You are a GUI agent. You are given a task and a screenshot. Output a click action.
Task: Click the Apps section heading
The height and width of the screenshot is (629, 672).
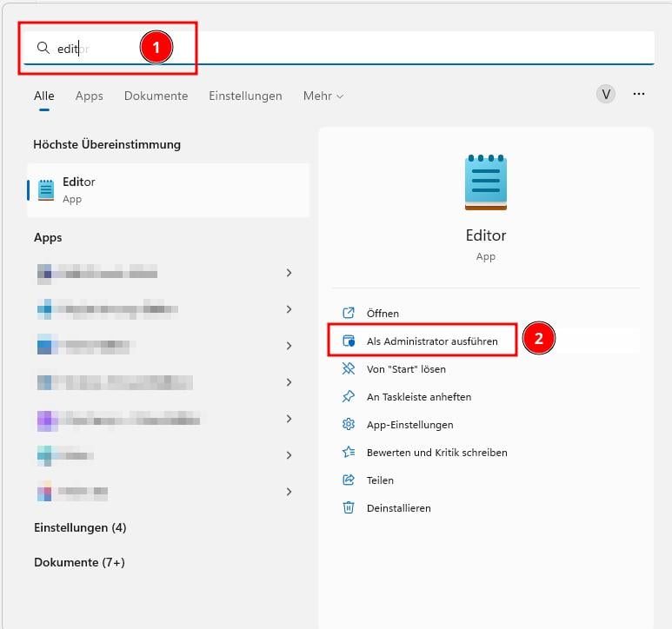[x=48, y=238]
